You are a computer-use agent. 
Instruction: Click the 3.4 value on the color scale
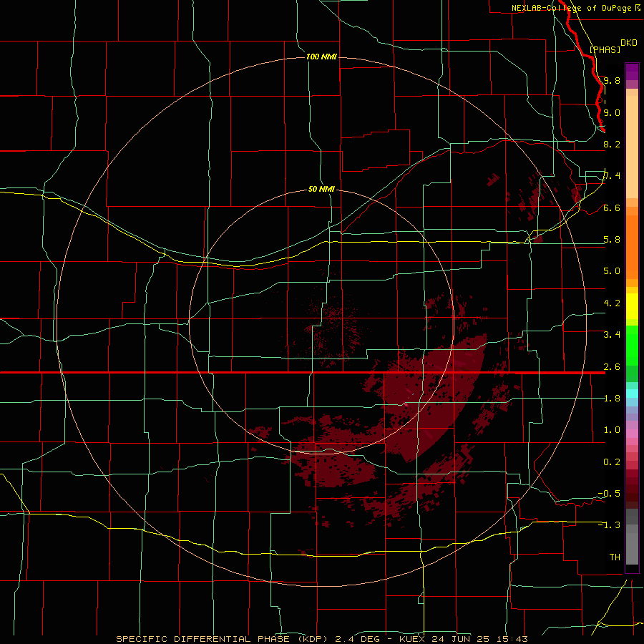[612, 335]
